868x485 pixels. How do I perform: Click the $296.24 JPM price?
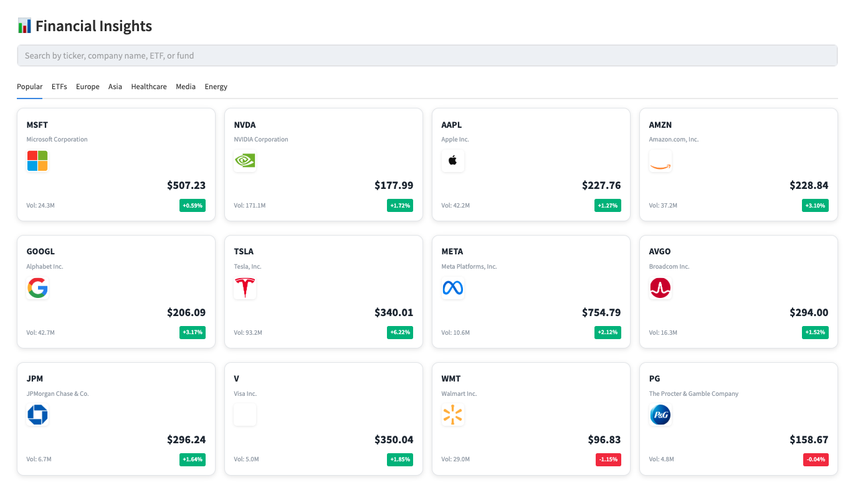point(186,439)
